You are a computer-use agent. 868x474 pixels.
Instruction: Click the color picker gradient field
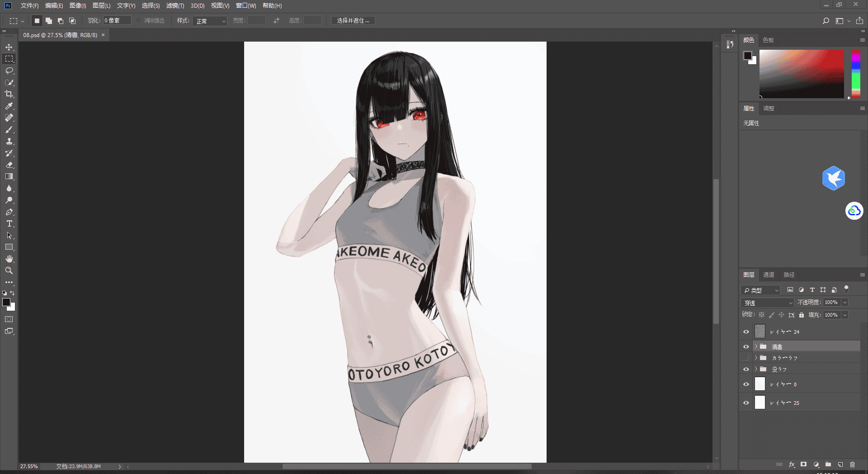pos(802,74)
